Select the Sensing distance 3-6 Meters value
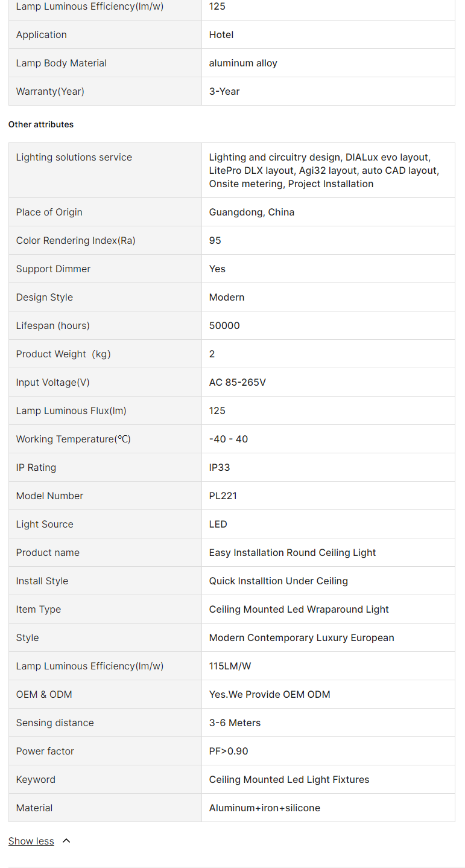 coord(235,723)
